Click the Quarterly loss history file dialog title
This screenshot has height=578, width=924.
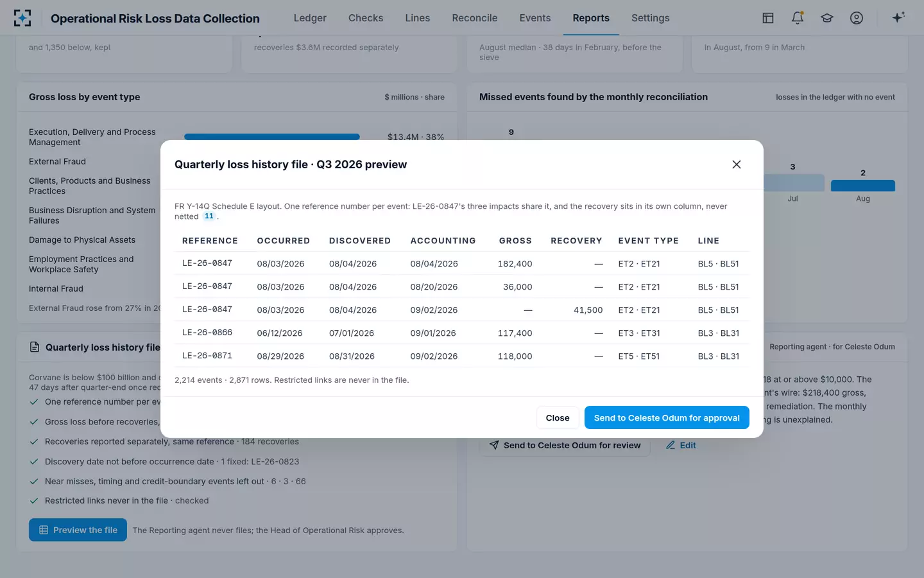[x=291, y=164]
